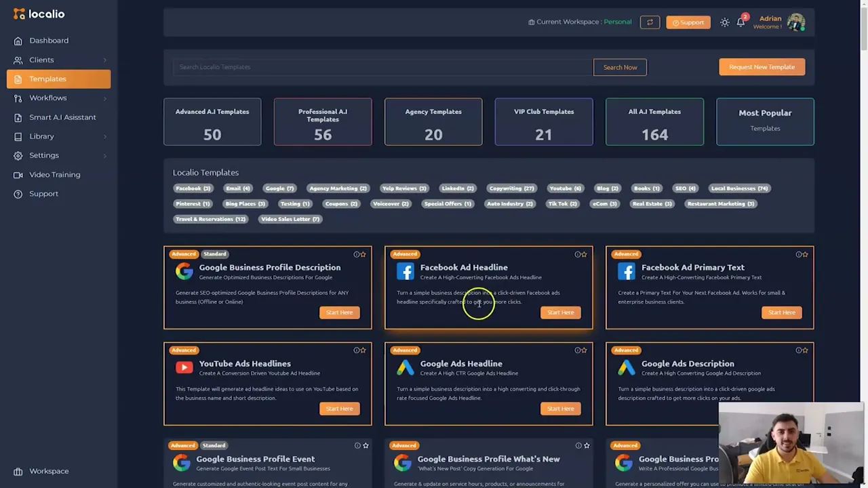Filter templates by Copywriting (27) tag
The height and width of the screenshot is (488, 868).
click(512, 188)
